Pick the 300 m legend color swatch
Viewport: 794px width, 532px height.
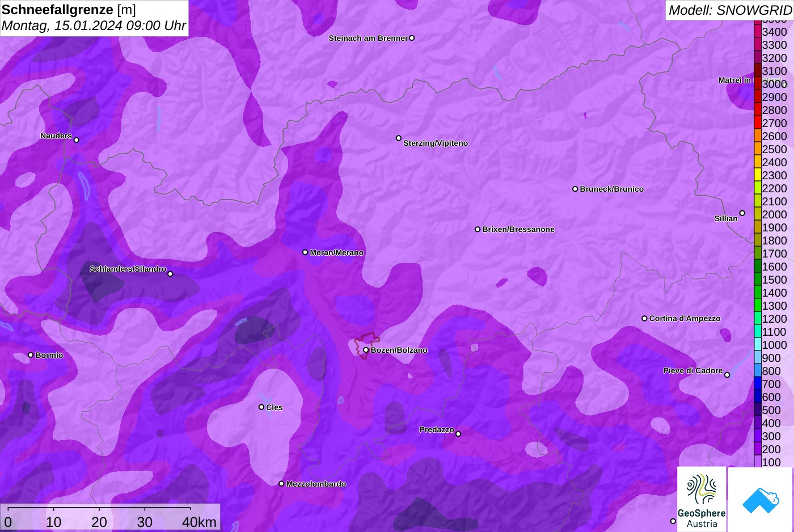[758, 436]
